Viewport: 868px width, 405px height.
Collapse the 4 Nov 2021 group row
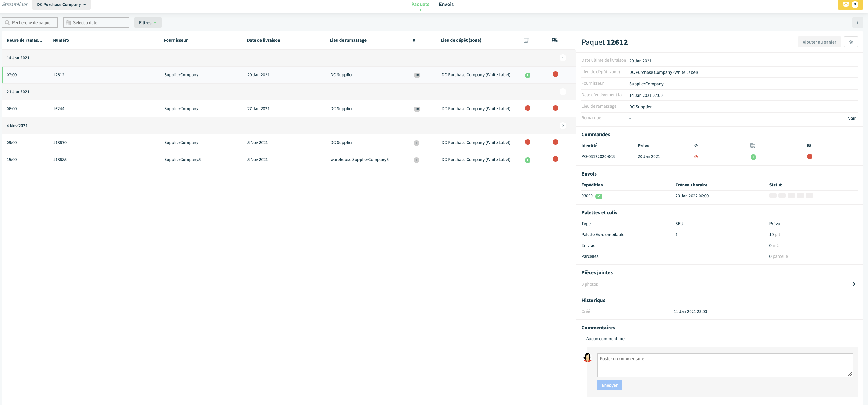[289, 126]
